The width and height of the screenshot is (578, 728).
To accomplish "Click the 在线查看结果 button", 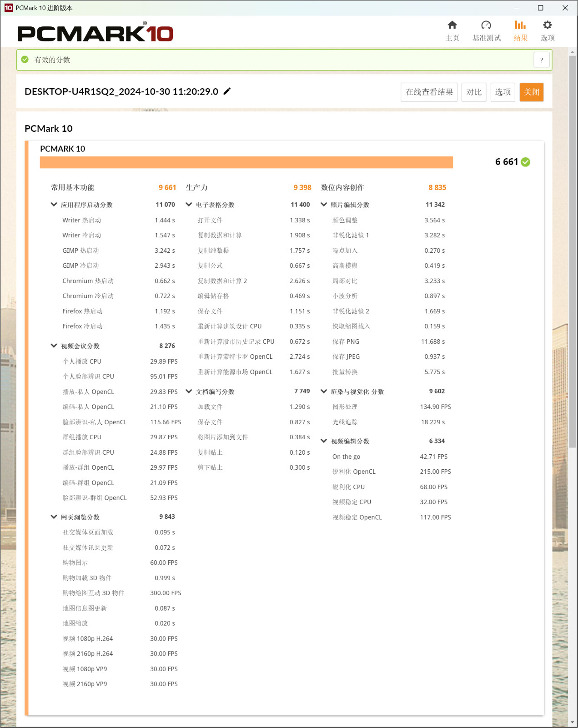I will click(429, 92).
